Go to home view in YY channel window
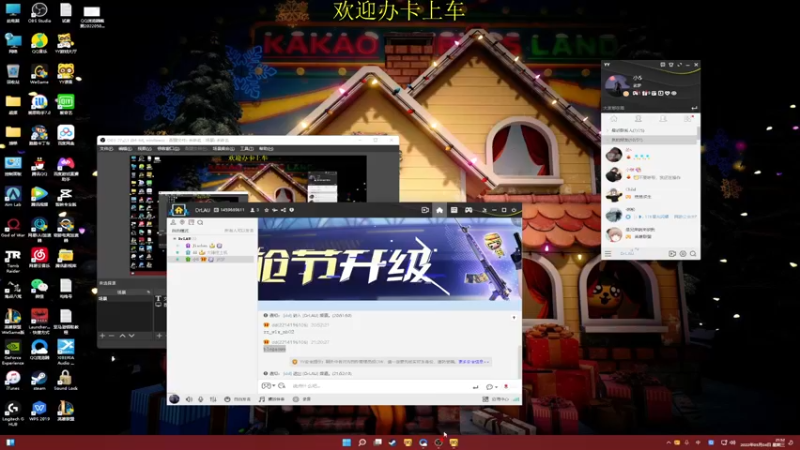This screenshot has height=450, width=800. [439, 210]
